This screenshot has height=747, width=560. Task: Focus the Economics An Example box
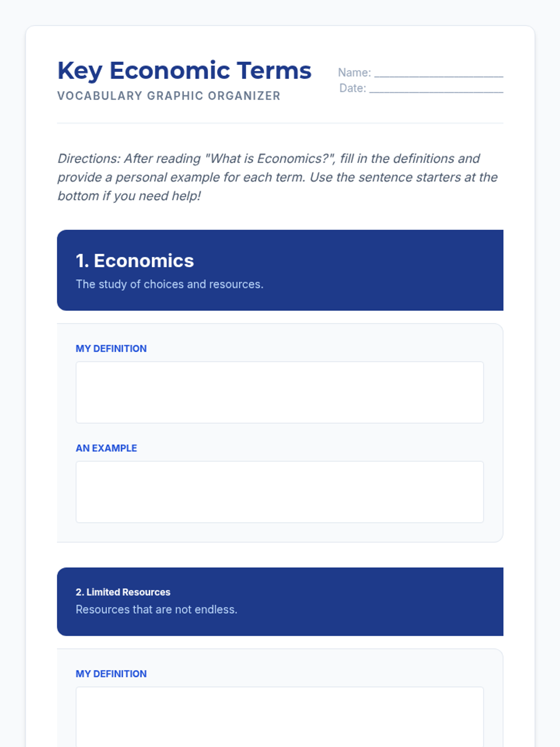coord(280,492)
